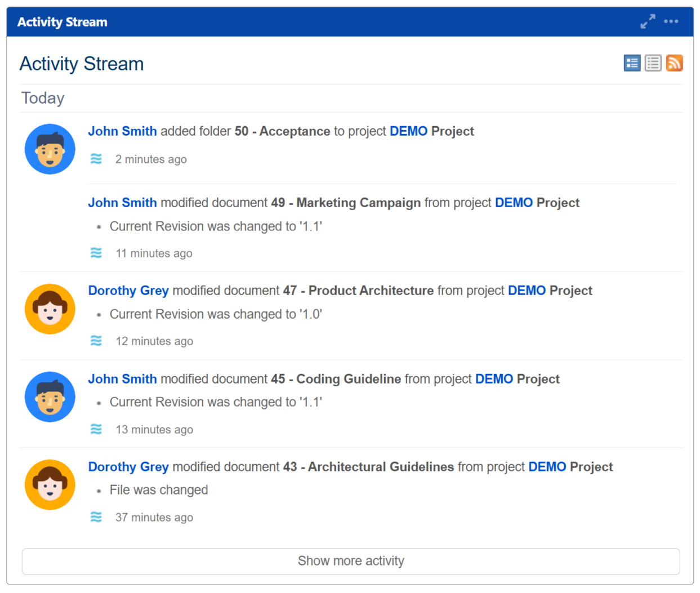Image resolution: width=700 pixels, height=593 pixels.
Task: Click the Activity Stream title bar label
Action: (x=62, y=22)
